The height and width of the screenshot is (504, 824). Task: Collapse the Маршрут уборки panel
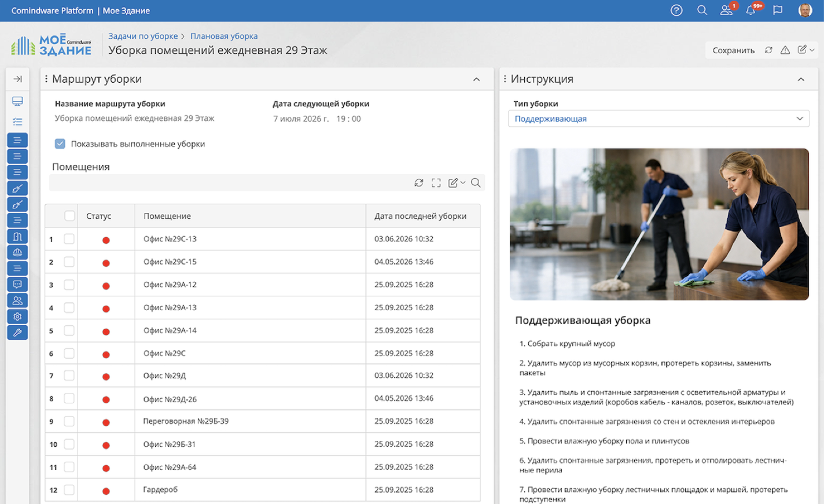click(476, 79)
